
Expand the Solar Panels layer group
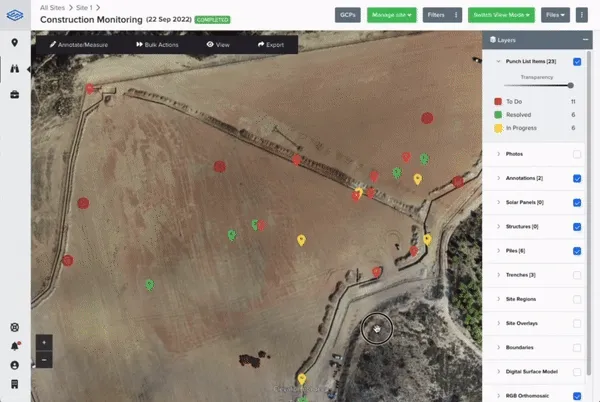click(498, 202)
